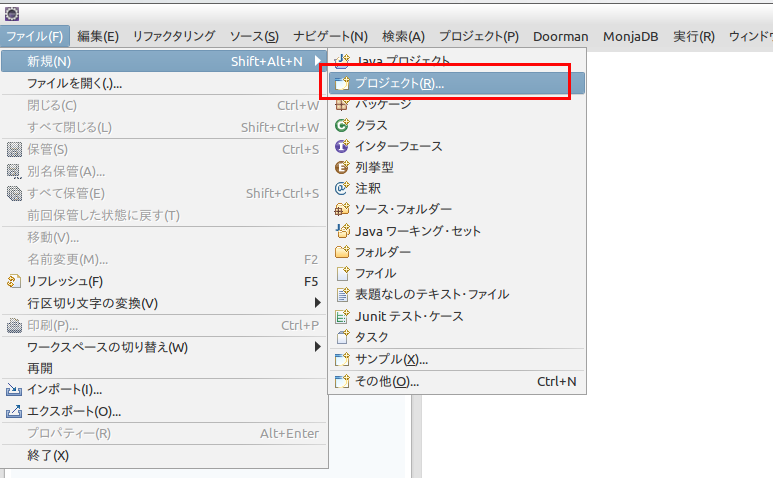Screen dimensions: 773x478
Task: Click the すべて保管 save-all icon
Action: click(x=14, y=193)
